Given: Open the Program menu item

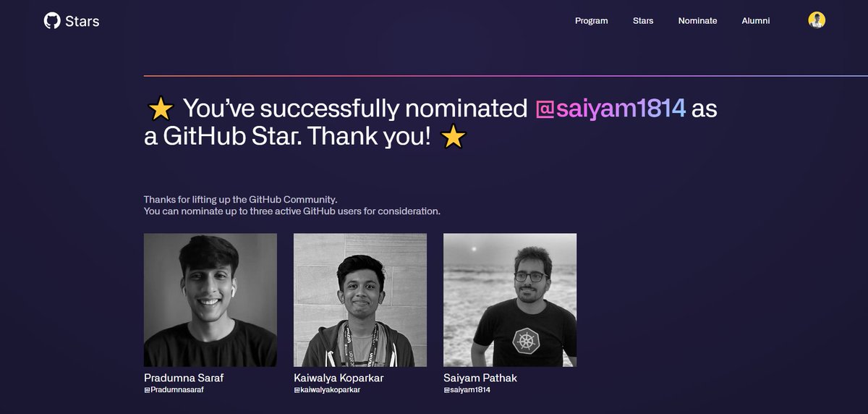Looking at the screenshot, I should (x=591, y=21).
